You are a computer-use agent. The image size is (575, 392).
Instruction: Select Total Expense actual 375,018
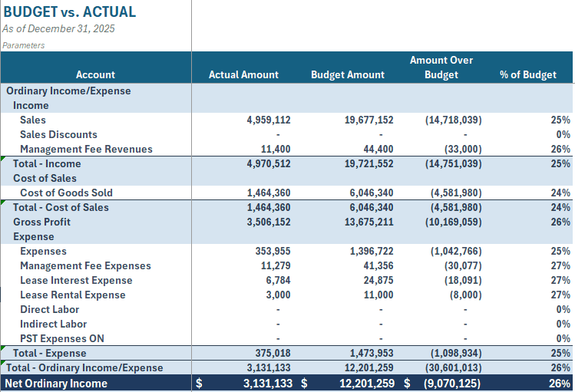[x=273, y=353]
